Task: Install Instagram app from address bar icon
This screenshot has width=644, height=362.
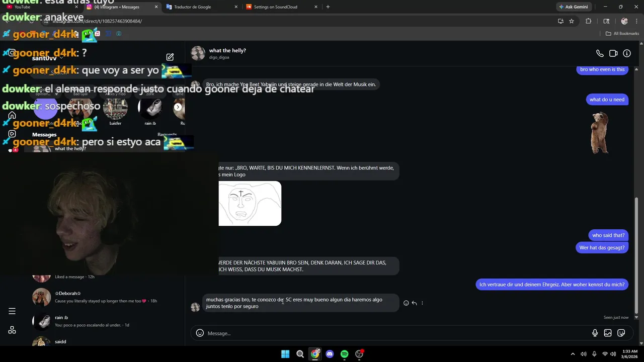Action: [560, 21]
